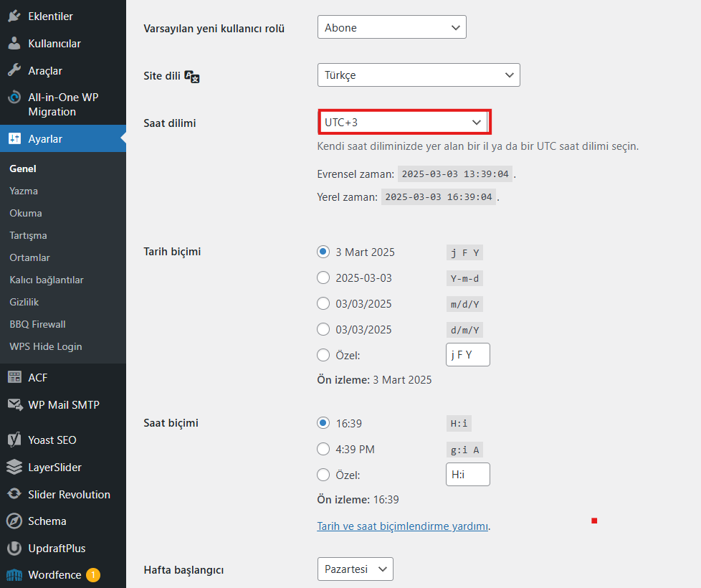Go to the UpdraftPlus menu

(57, 549)
